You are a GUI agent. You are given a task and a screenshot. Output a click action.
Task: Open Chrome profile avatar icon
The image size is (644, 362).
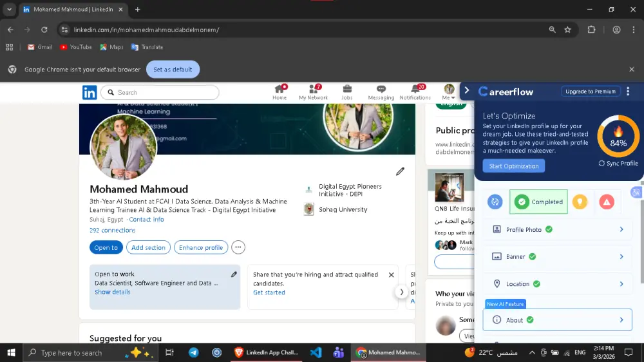[616, 30]
